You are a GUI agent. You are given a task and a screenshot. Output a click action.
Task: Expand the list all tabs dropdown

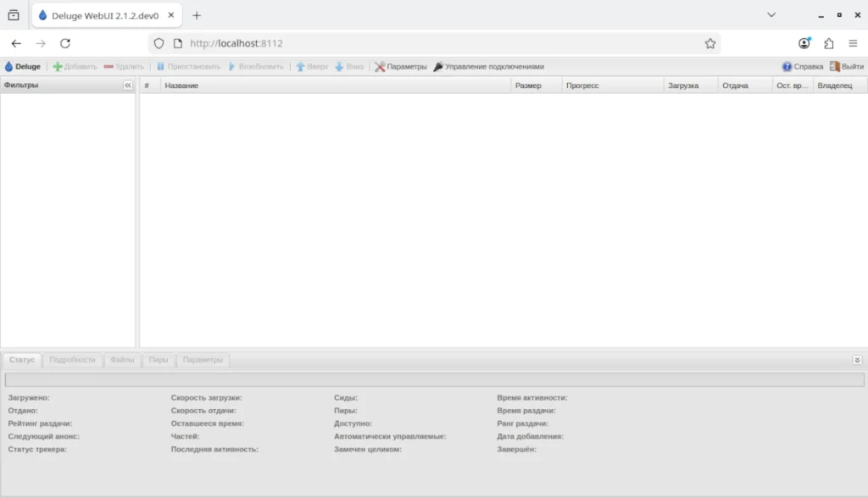[771, 15]
